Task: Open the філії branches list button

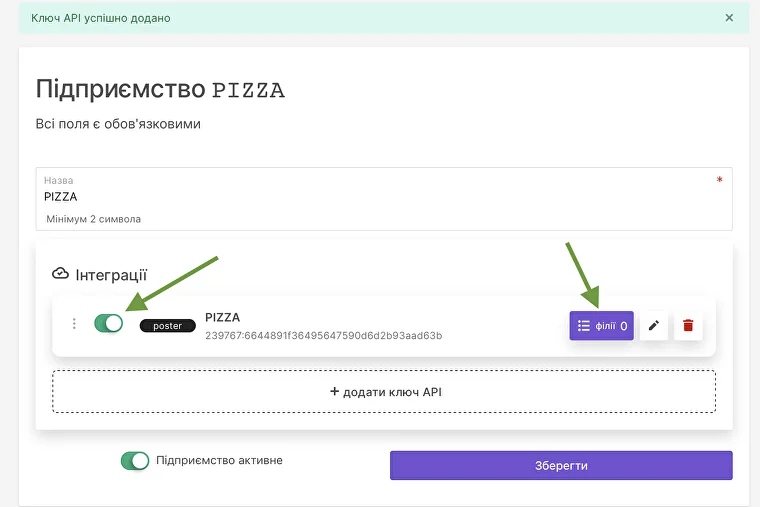Action: 601,325
